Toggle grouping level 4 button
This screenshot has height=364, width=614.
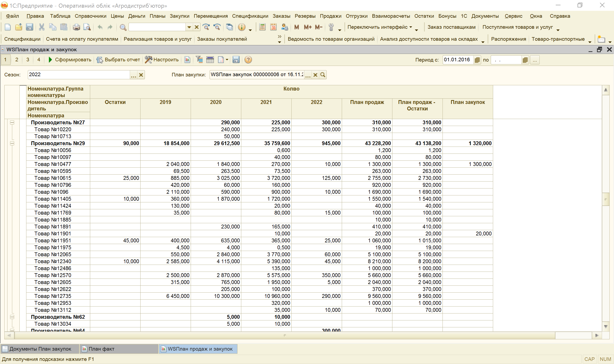click(x=39, y=60)
